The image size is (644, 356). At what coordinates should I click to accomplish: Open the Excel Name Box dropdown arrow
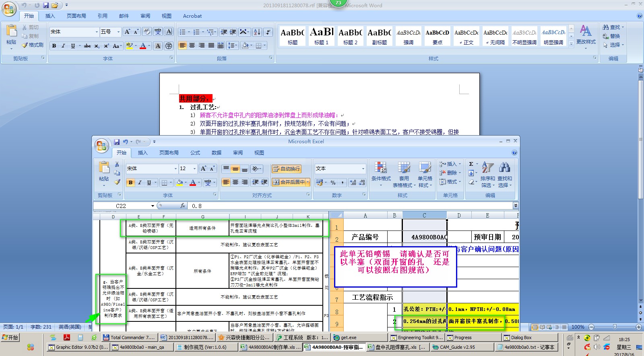coord(153,206)
